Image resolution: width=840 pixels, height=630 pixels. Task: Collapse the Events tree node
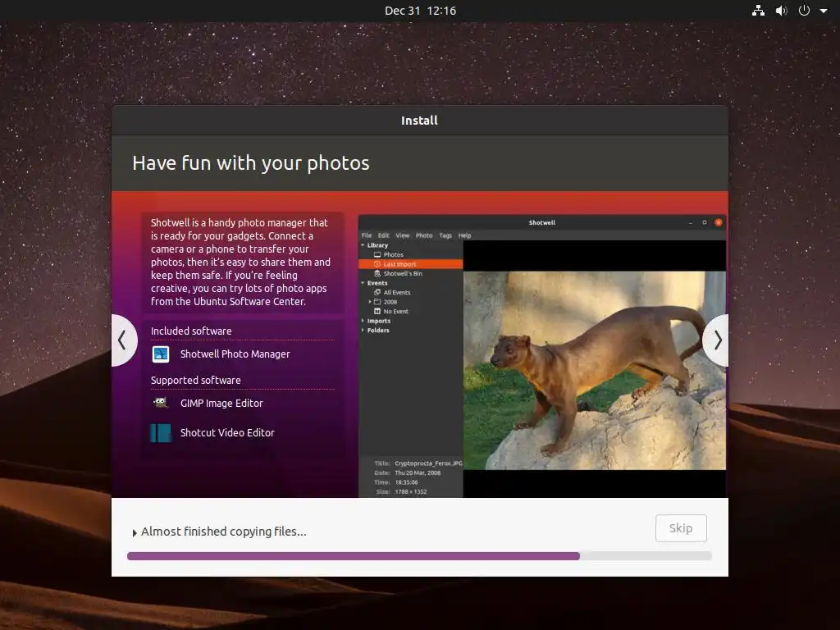point(363,283)
